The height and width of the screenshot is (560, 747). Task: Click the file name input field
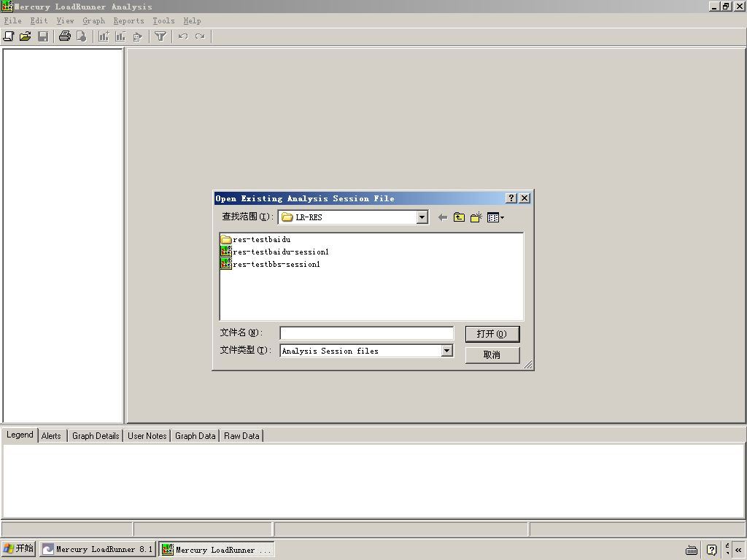pyautogui.click(x=366, y=333)
